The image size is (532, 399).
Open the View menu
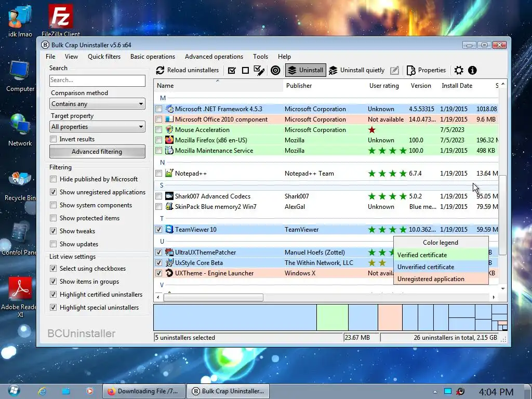71,57
